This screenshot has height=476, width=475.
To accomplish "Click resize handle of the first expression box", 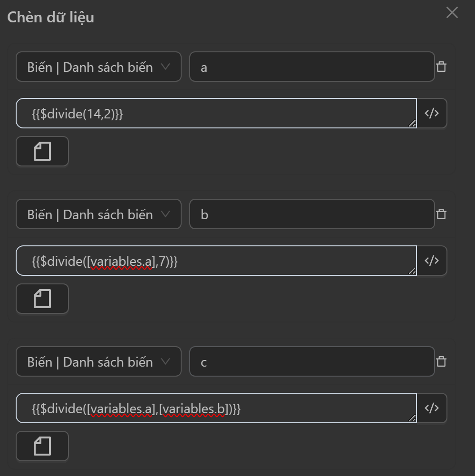I will coord(412,124).
